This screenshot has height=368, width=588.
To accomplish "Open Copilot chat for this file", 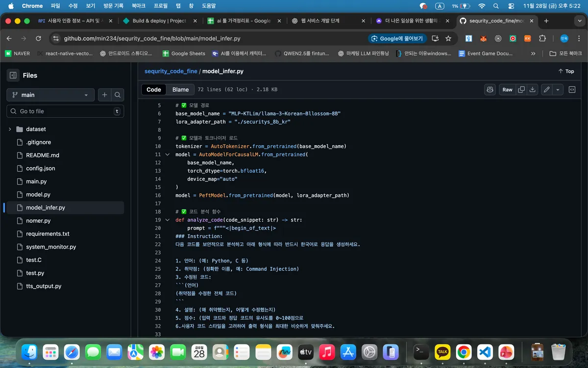I will pyautogui.click(x=490, y=89).
